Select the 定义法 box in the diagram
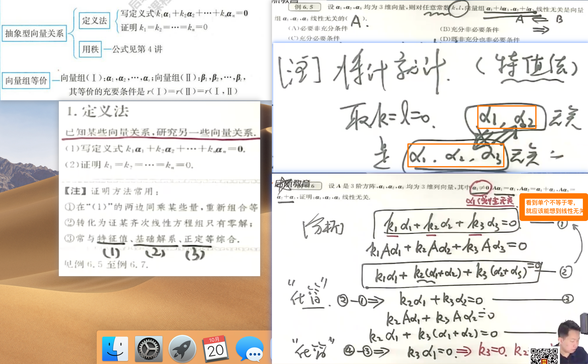Image resolution: width=588 pixels, height=364 pixels. 94,21
